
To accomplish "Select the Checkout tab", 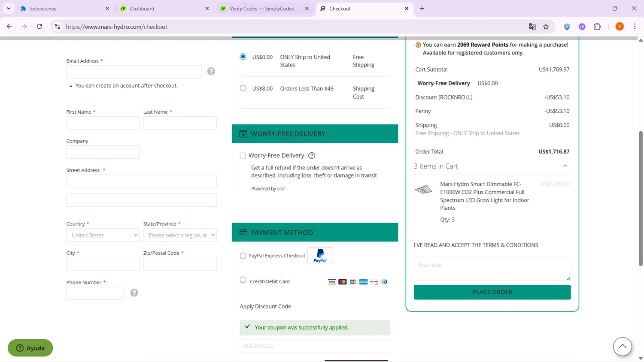I will [x=365, y=9].
